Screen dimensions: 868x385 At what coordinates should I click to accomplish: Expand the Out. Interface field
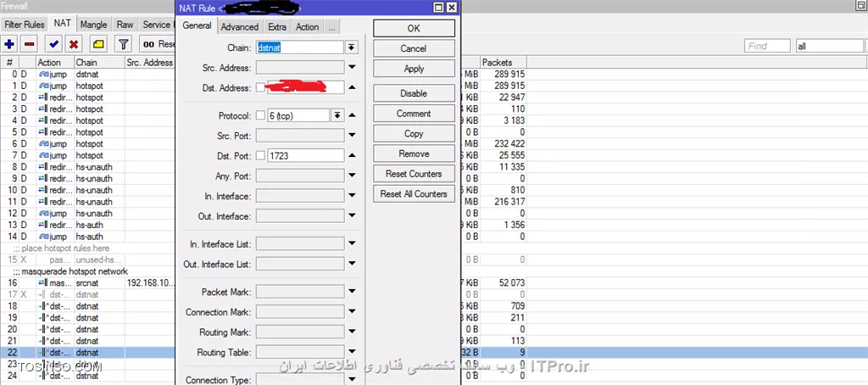352,216
